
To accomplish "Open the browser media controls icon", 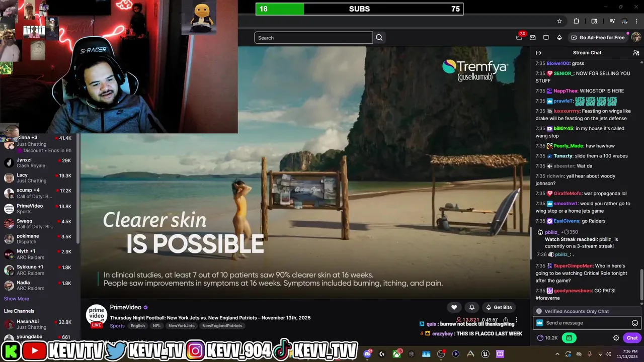I will 612,21.
